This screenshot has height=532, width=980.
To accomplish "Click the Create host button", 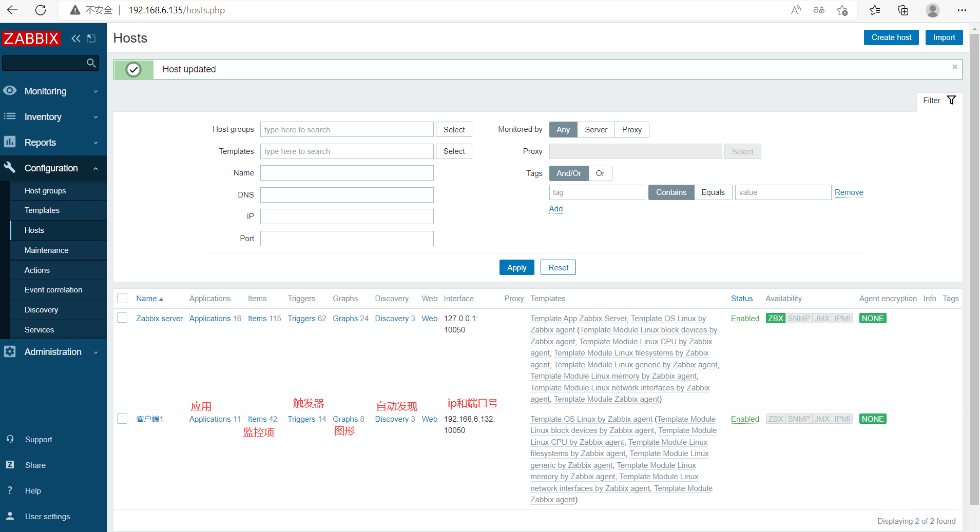I will [891, 37].
